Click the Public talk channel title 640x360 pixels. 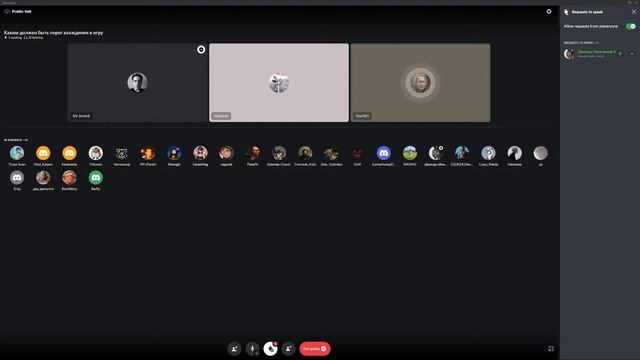(x=22, y=11)
